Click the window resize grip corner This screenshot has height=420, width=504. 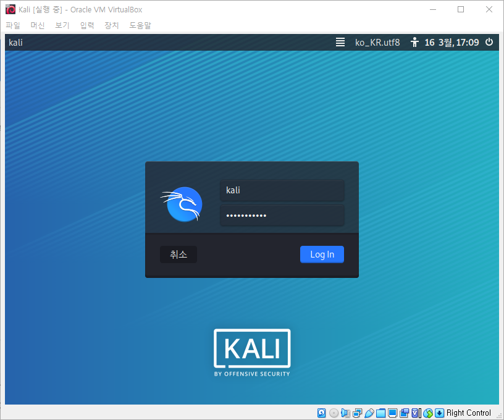click(499, 416)
